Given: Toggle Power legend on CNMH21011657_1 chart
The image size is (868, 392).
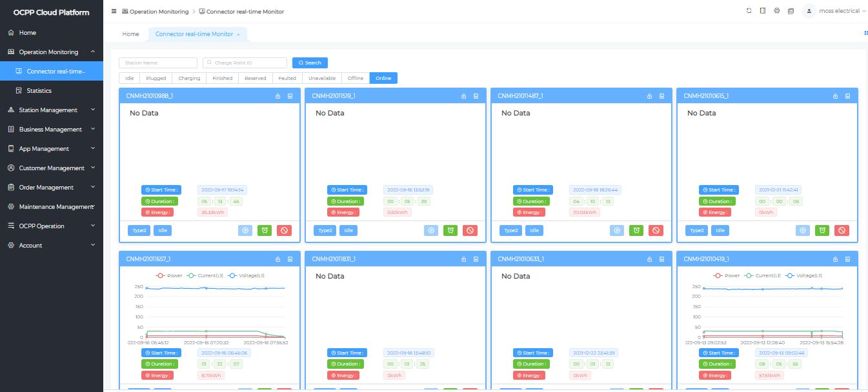Looking at the screenshot, I should 169,275.
